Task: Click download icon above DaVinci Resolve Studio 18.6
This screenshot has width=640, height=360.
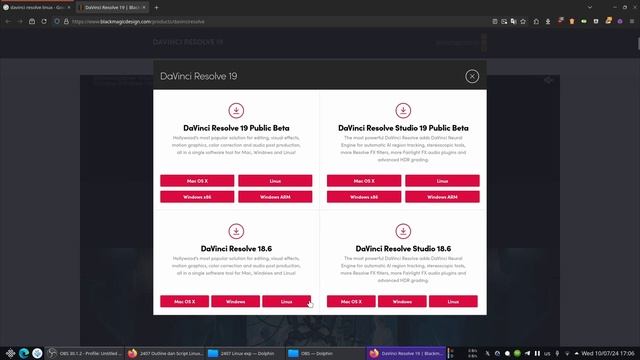Action: [x=403, y=231]
